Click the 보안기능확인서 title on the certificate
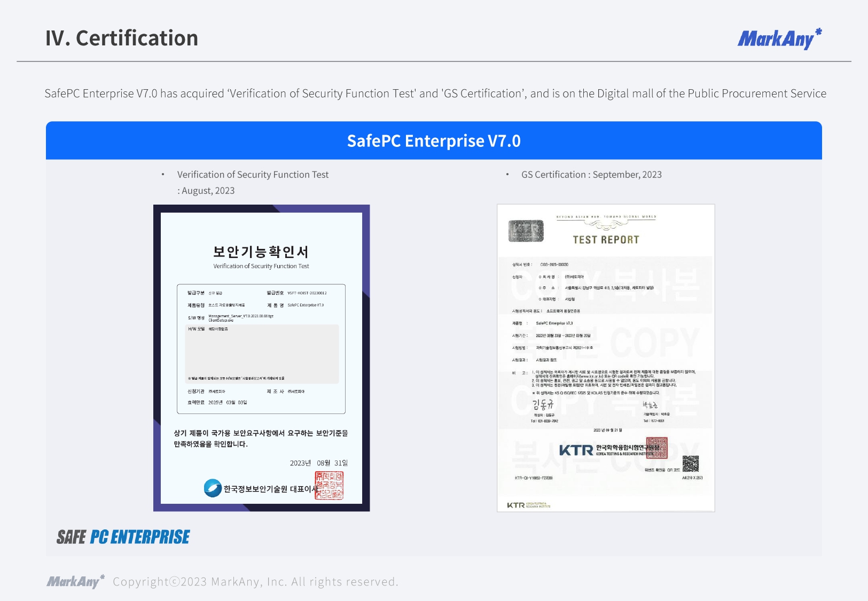The width and height of the screenshot is (868, 601). (261, 252)
